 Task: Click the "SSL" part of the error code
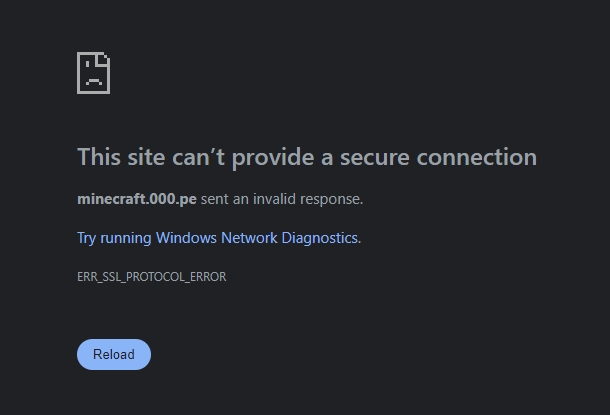pos(112,277)
